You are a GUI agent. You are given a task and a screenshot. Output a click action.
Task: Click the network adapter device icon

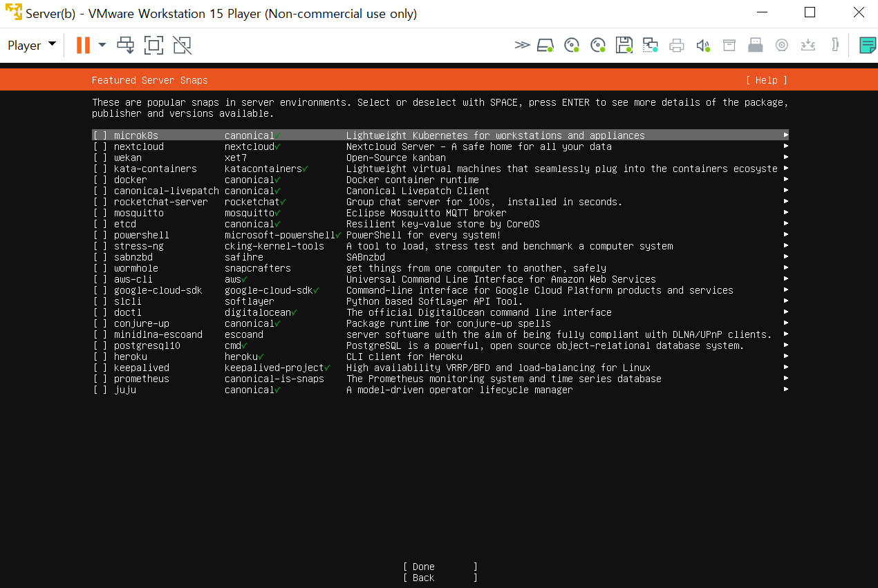coord(651,45)
